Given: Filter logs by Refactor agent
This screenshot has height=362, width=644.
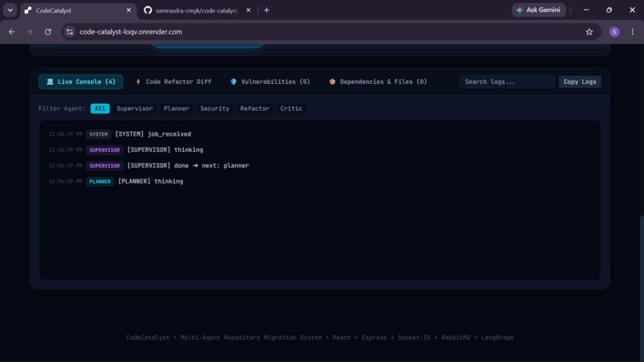Looking at the screenshot, I should [x=255, y=109].
